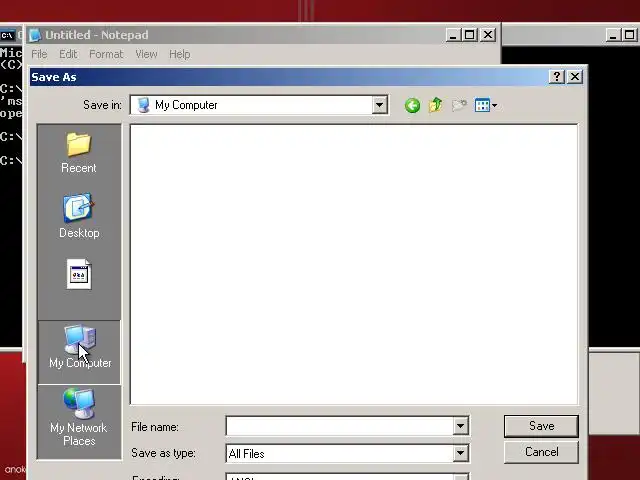Expand the Save in dropdown
The image size is (640, 480).
(x=379, y=105)
